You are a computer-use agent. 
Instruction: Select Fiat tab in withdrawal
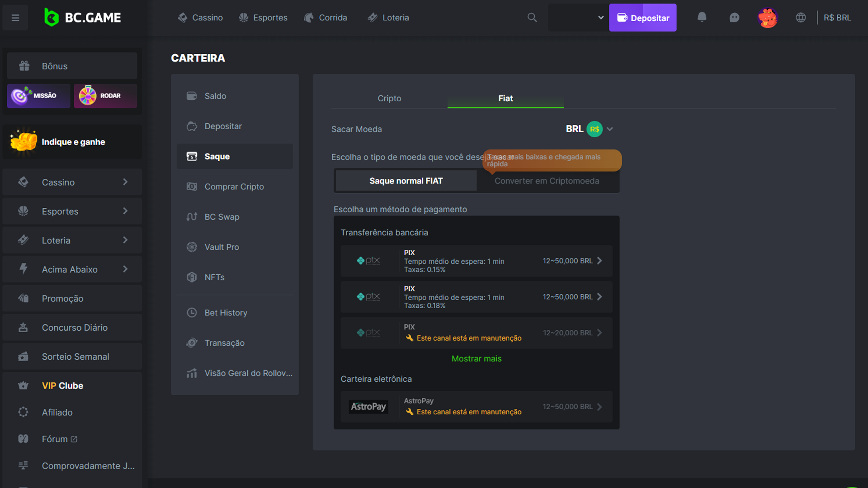505,98
